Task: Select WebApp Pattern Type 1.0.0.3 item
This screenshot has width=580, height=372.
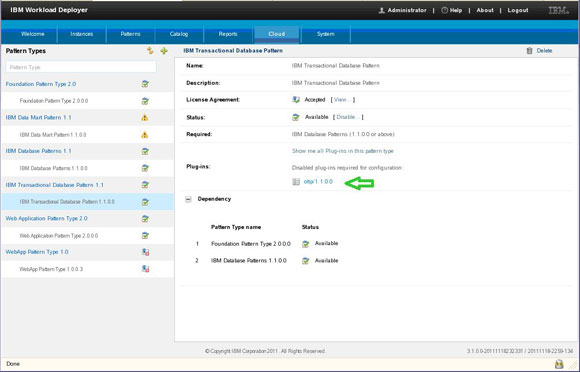Action: (x=51, y=269)
